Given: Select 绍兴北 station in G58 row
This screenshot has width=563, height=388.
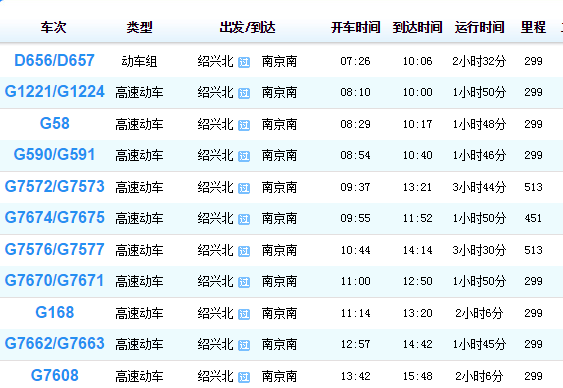Looking at the screenshot, I should click(215, 125).
